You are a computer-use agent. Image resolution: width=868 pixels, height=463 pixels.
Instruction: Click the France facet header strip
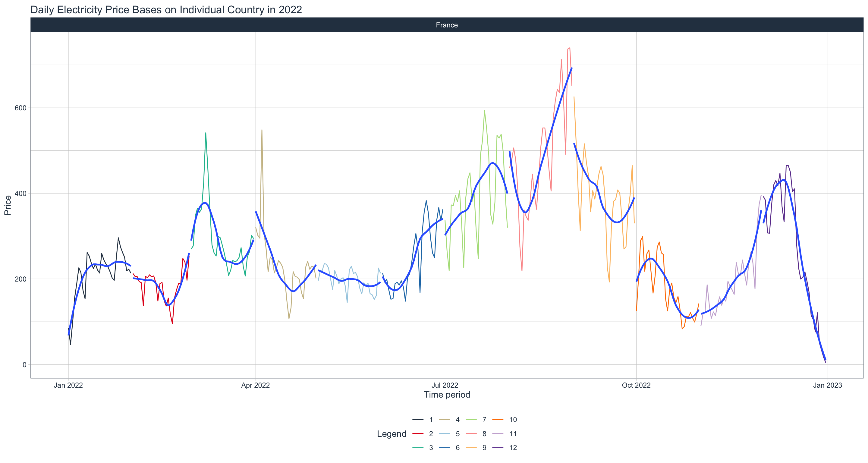coord(446,25)
